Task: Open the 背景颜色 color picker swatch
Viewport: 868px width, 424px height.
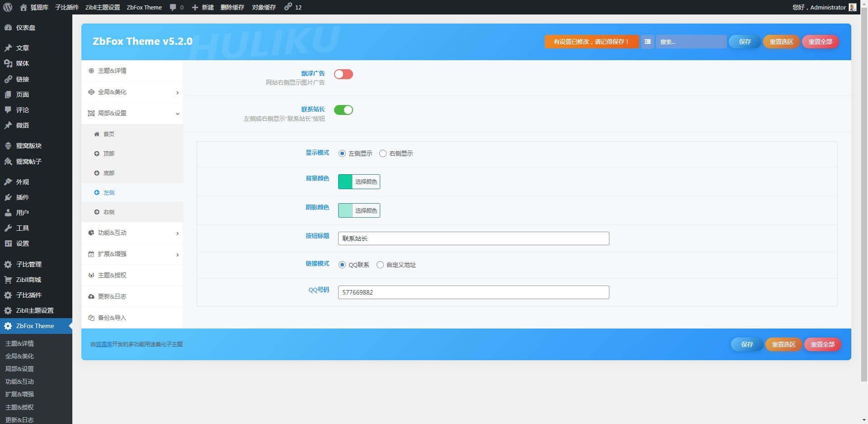Action: [x=345, y=181]
